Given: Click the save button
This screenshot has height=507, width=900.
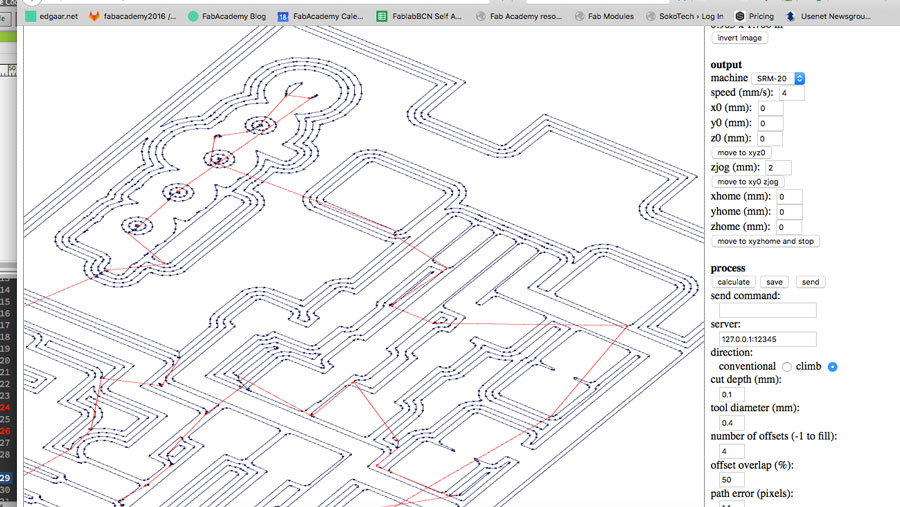Looking at the screenshot, I should point(774,282).
